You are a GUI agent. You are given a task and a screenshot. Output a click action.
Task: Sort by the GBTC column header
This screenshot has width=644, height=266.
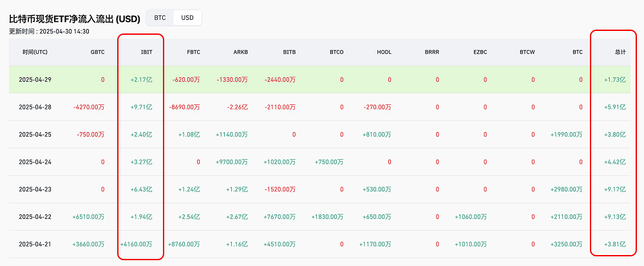(97, 52)
